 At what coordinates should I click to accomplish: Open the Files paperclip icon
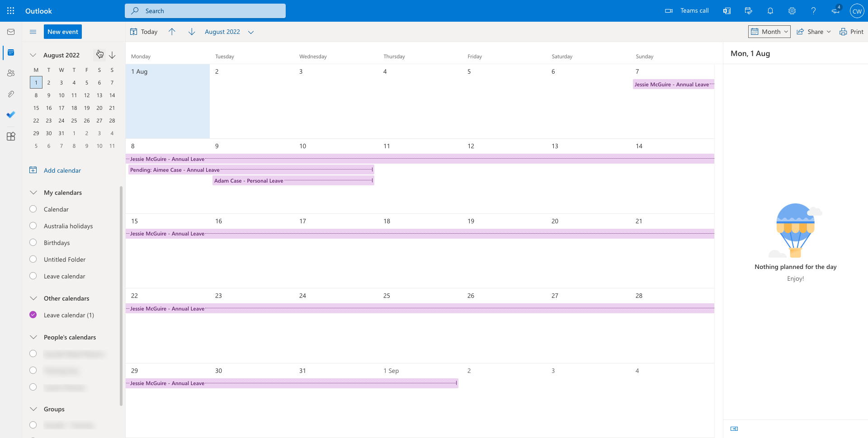click(x=11, y=94)
